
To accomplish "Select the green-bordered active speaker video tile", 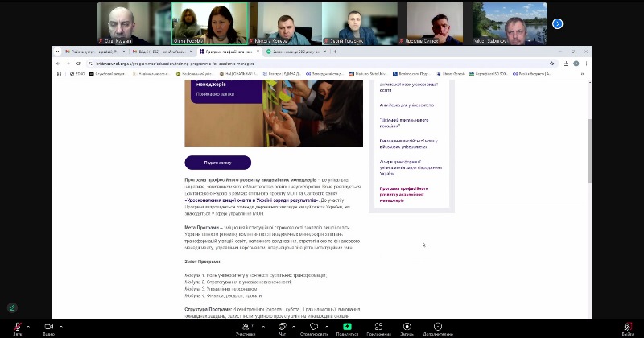I will pyautogui.click(x=209, y=24).
